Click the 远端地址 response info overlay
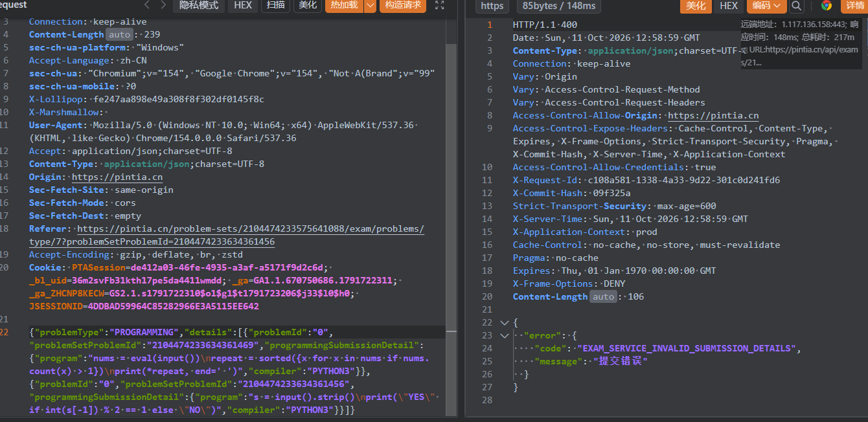 coord(801,44)
